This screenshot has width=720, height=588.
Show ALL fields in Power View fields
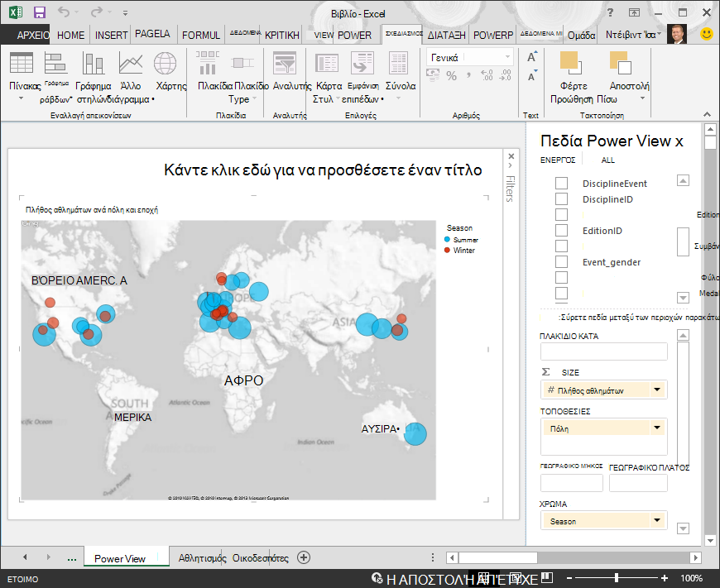pyautogui.click(x=607, y=160)
